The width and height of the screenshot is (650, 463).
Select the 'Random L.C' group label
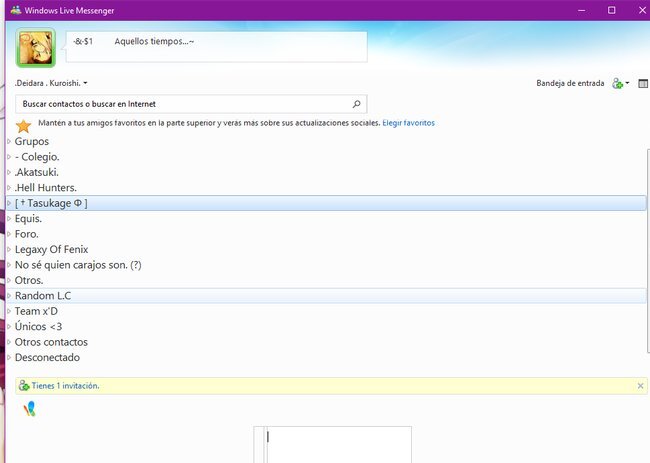point(43,296)
